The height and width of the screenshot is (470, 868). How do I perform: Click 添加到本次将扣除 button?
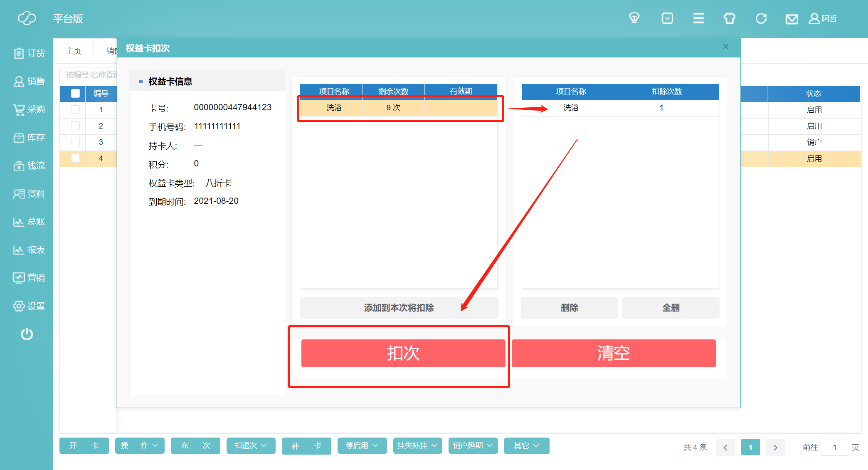click(x=399, y=308)
